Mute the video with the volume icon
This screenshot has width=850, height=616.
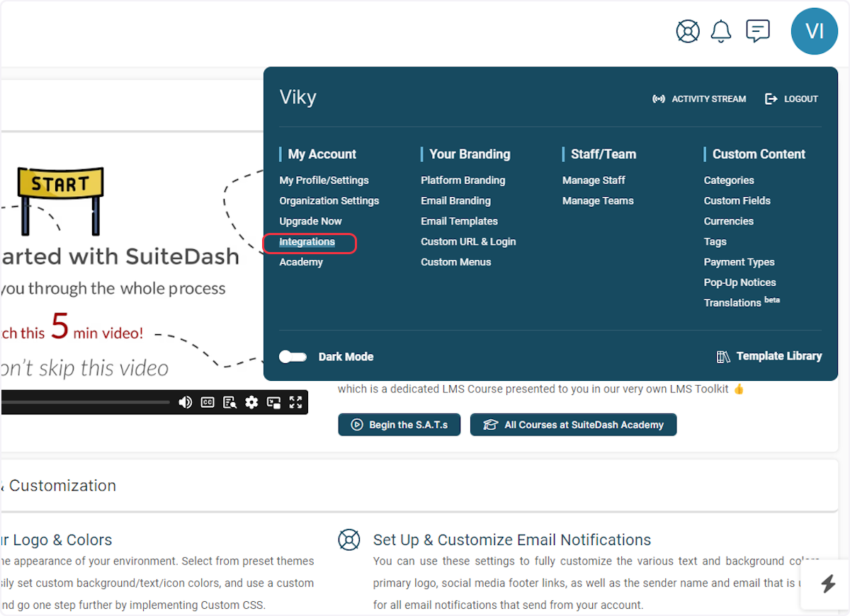[x=185, y=402]
